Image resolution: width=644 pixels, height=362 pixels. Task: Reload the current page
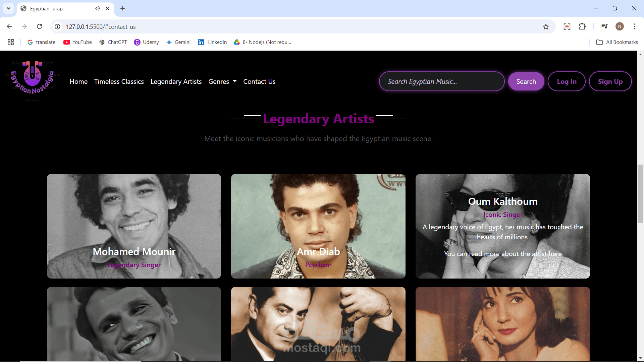tap(39, 26)
